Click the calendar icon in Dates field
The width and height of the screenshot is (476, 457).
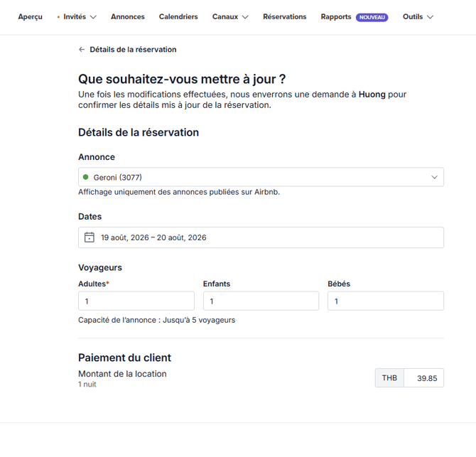[89, 237]
